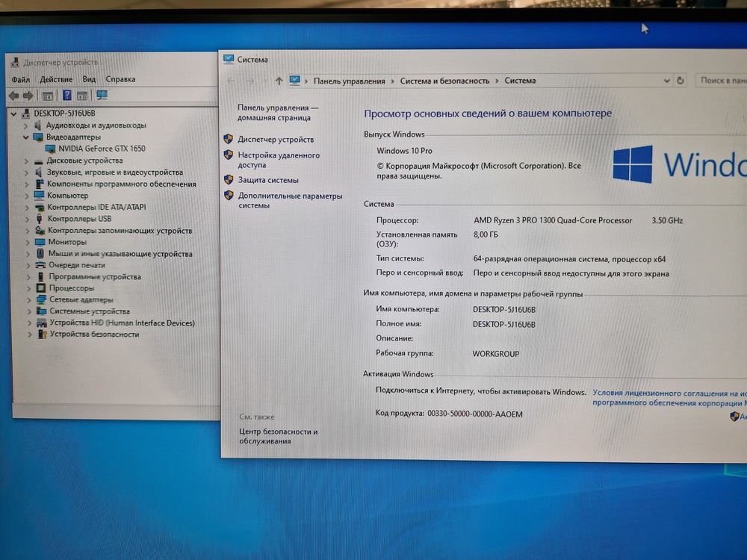Click the shield icon beside Защита системы
747x560 pixels.
click(229, 179)
